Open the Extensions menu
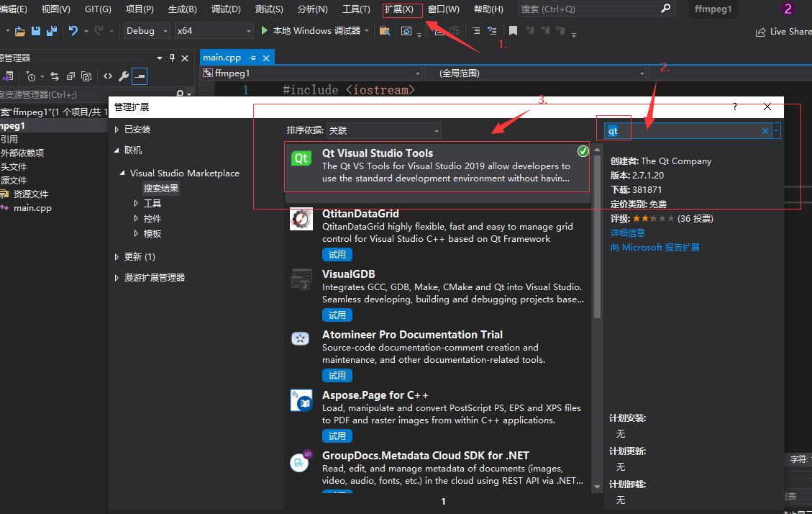The height and width of the screenshot is (514, 812). point(399,9)
